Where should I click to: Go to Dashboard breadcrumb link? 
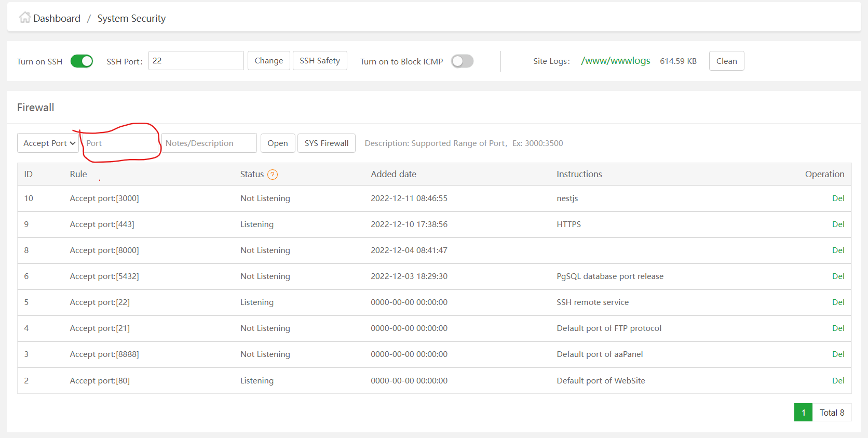point(57,19)
